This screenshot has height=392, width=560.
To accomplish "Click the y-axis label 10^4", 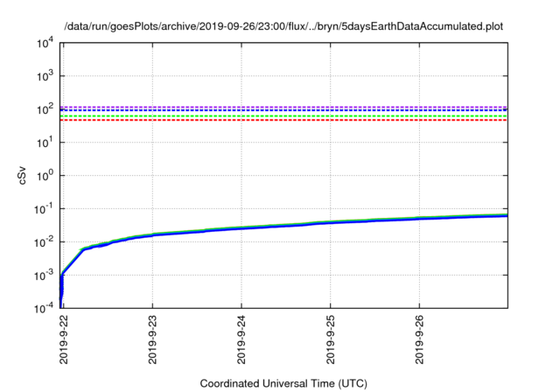I will tap(45, 44).
